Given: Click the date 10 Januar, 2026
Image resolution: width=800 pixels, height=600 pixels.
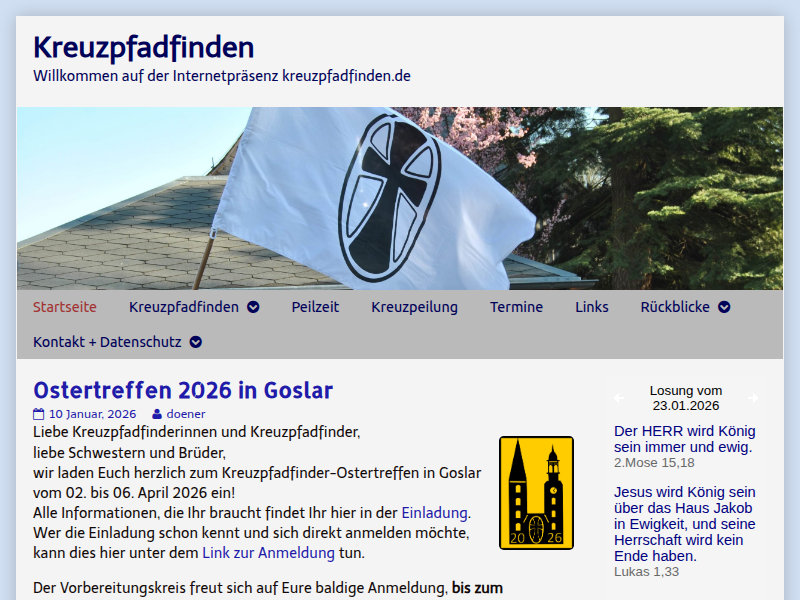Looking at the screenshot, I should click(x=92, y=413).
